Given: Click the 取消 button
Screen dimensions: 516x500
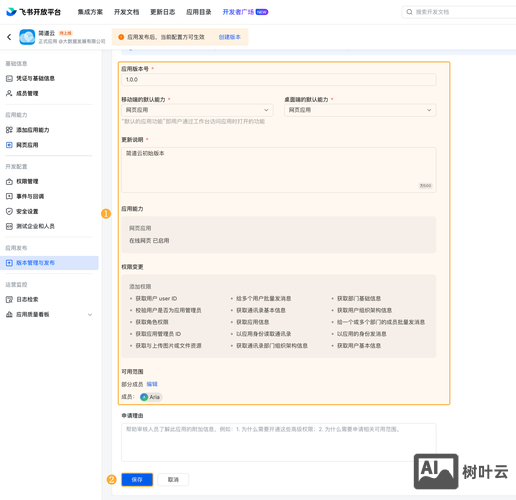Looking at the screenshot, I should click(173, 480).
